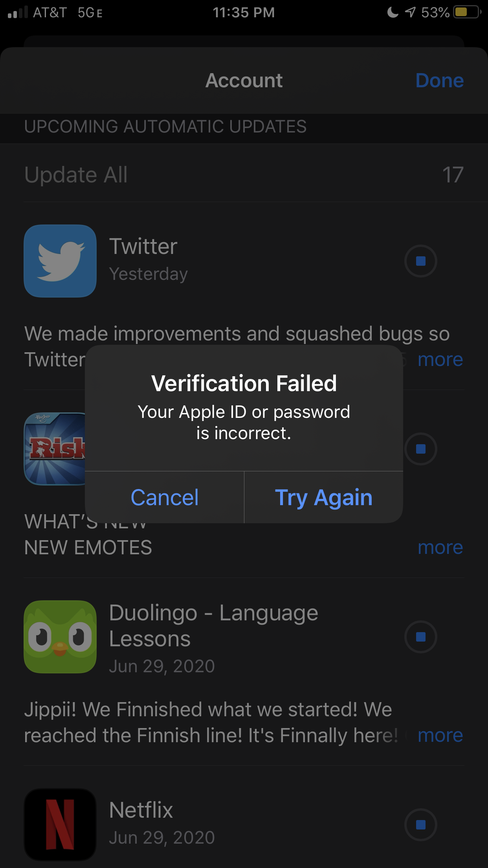
Task: Tap the Twitter app name text
Action: click(x=143, y=246)
